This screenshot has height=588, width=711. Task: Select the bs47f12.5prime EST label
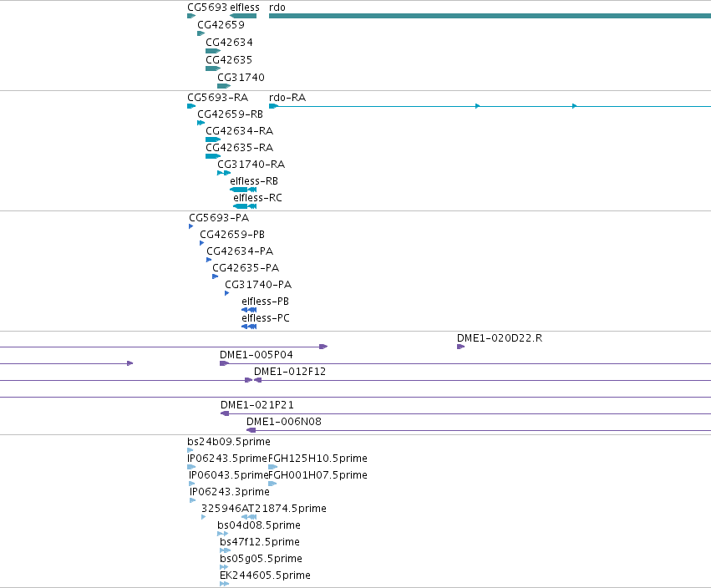[260, 542]
